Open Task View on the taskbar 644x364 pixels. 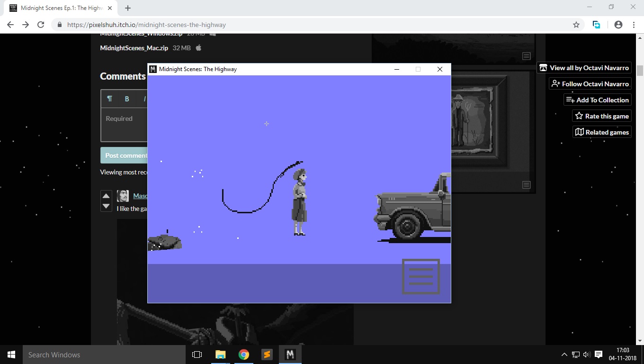click(x=197, y=355)
